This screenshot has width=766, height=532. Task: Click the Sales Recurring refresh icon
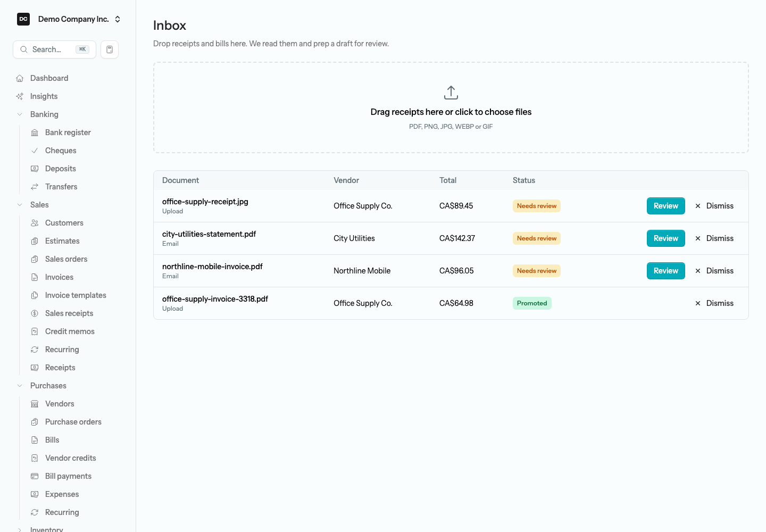click(35, 350)
